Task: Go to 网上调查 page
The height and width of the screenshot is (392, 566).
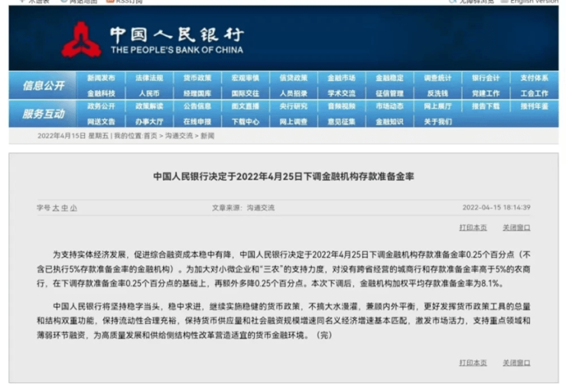Action: [293, 121]
